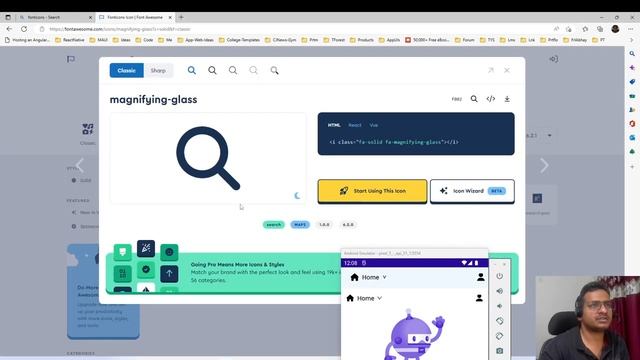This screenshot has height=360, width=640.
Task: Select the duotone magnifying-glass style variant
Action: 274,70
